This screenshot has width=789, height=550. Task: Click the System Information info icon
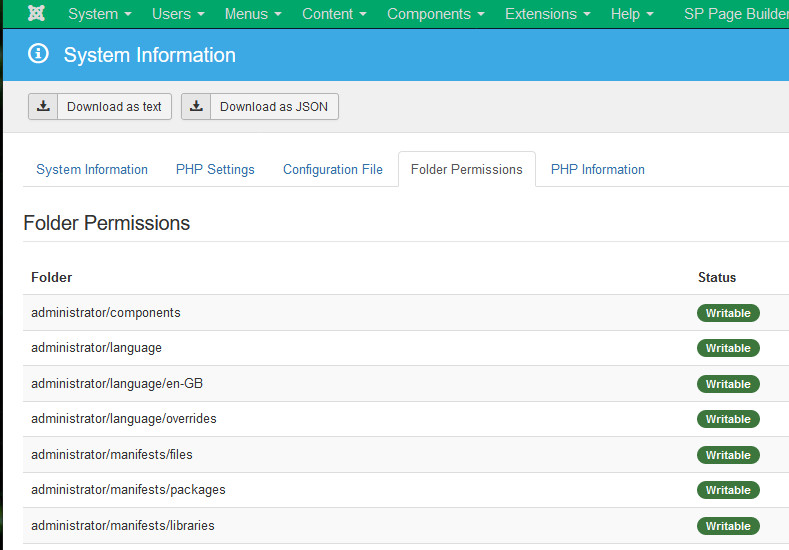39,54
